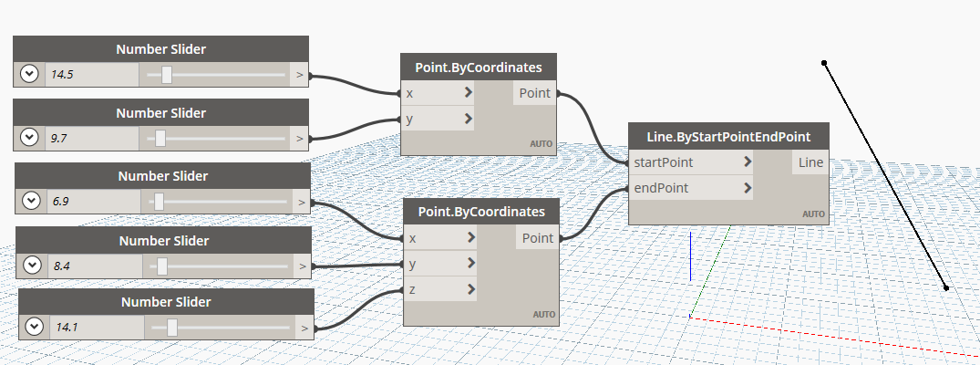This screenshot has height=365, width=980.
Task: Click x input port of upper Point.ByCoordinates
Action: click(x=437, y=93)
